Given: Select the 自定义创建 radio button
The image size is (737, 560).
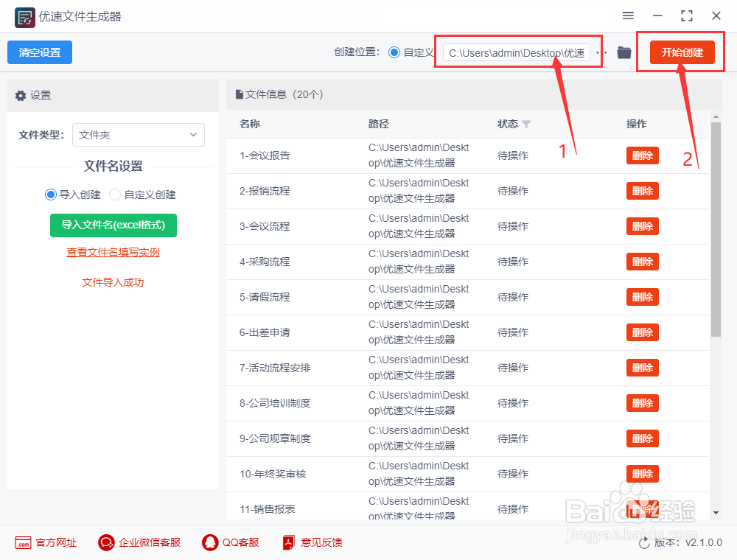Looking at the screenshot, I should (116, 194).
